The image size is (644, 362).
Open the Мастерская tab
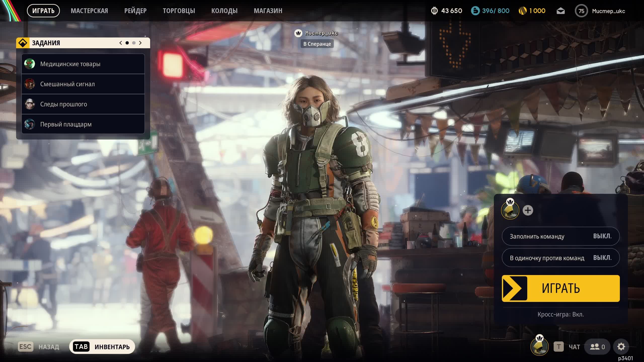[89, 11]
